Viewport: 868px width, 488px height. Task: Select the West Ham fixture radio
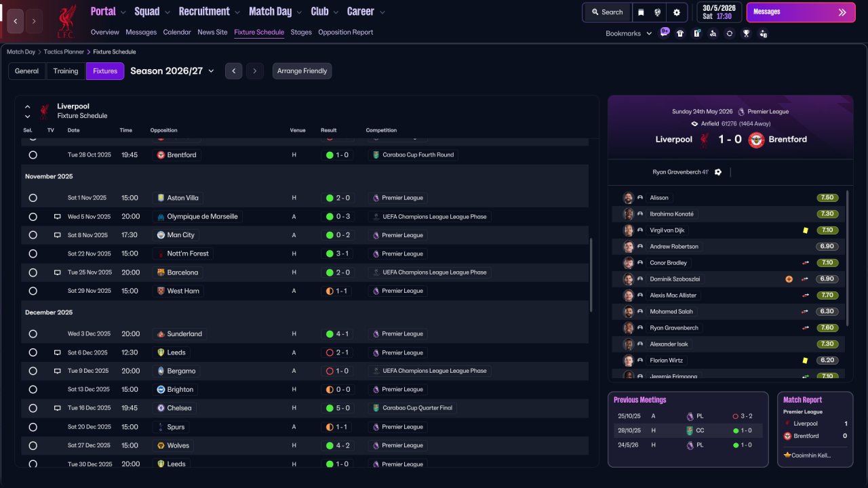coord(33,291)
